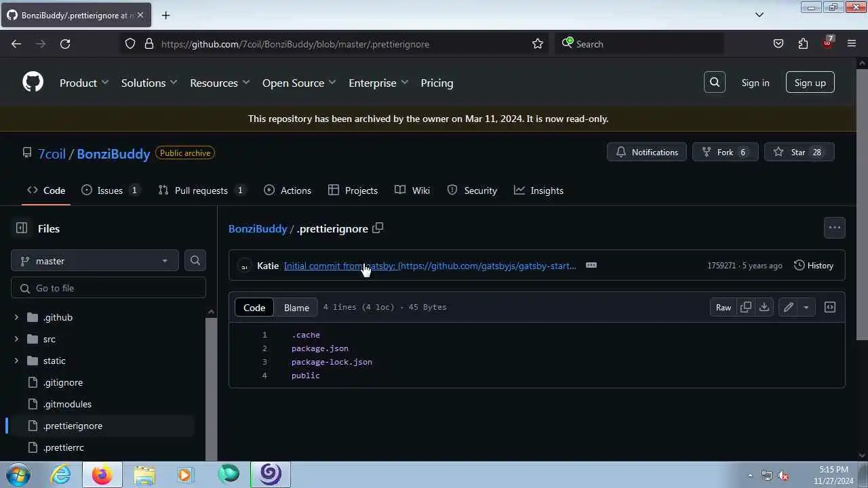Expand the src folder
868x488 pixels.
[x=16, y=339]
